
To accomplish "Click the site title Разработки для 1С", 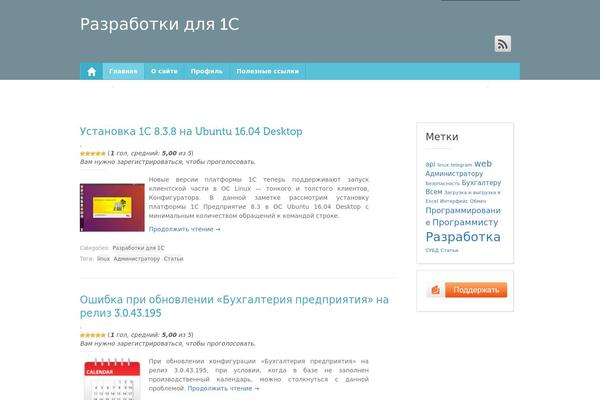I will click(x=160, y=24).
